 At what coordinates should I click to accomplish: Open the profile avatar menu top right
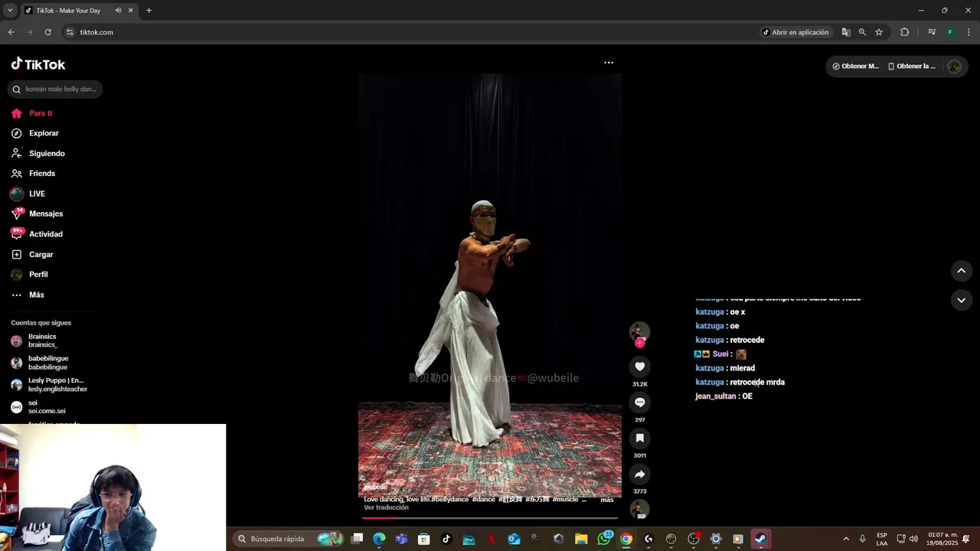pyautogui.click(x=954, y=67)
